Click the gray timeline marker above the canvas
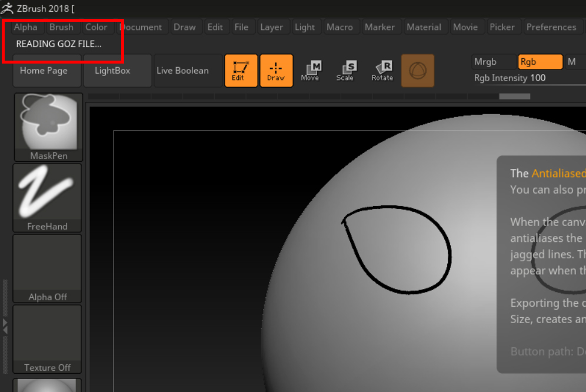Screen dimensions: 586x392 (x=515, y=97)
